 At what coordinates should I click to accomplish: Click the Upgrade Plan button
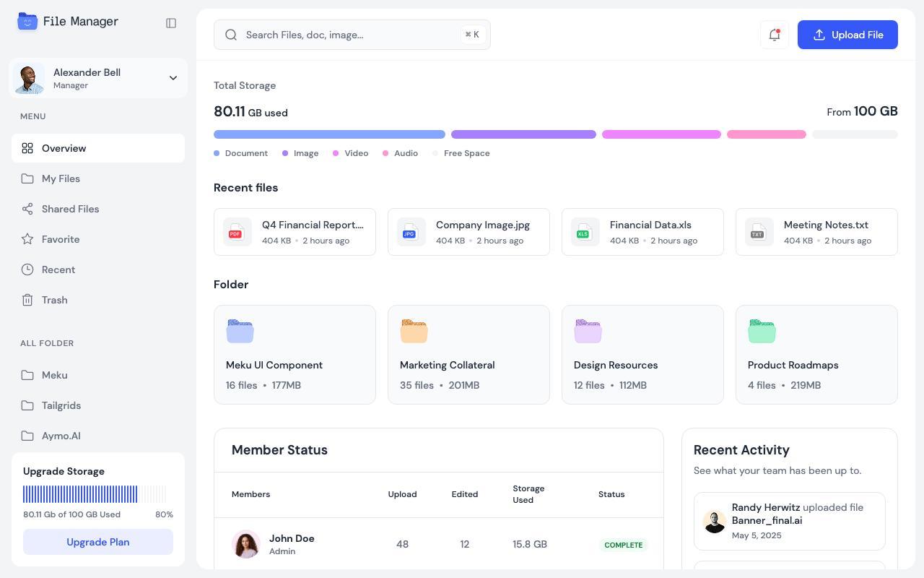[x=98, y=542]
